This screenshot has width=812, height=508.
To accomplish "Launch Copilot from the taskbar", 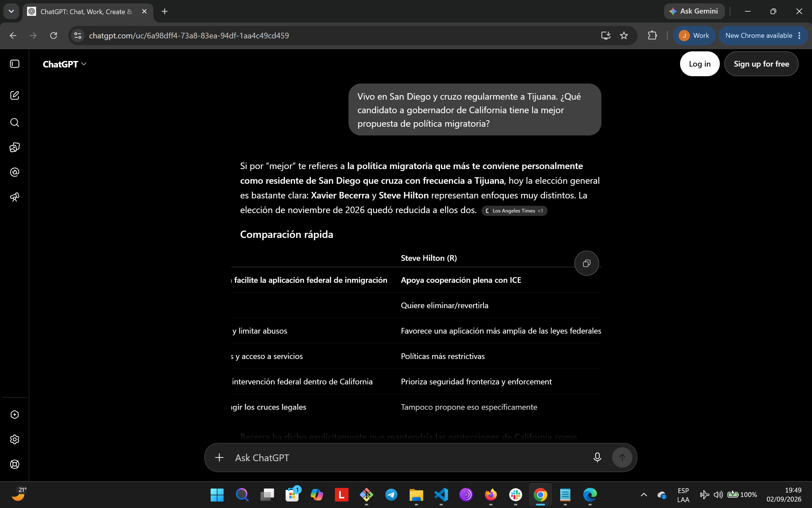I will 317,494.
